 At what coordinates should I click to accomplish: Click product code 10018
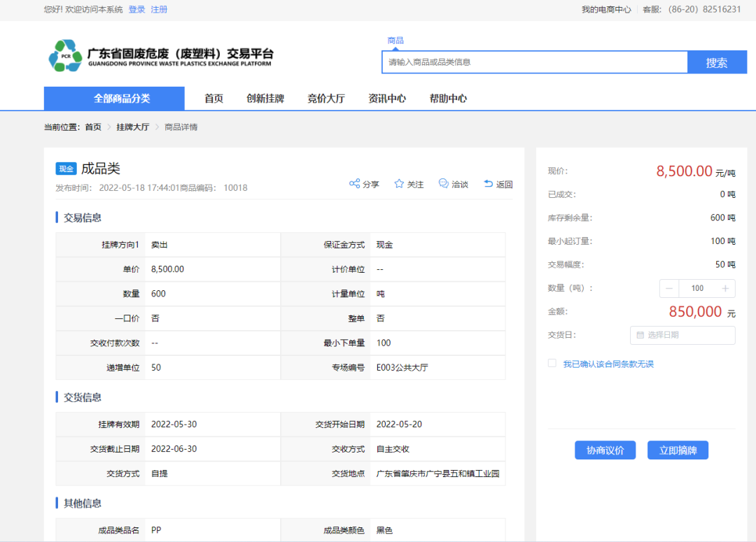pos(235,188)
